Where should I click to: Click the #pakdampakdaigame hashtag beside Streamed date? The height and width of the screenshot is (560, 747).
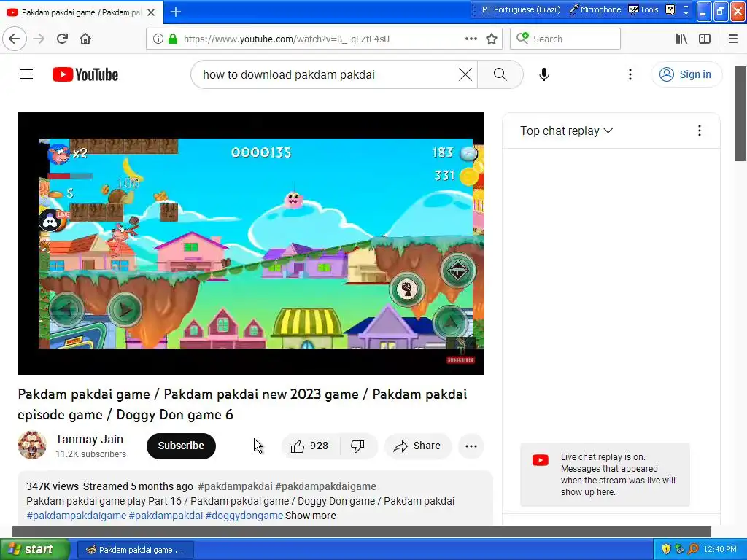[x=326, y=486]
